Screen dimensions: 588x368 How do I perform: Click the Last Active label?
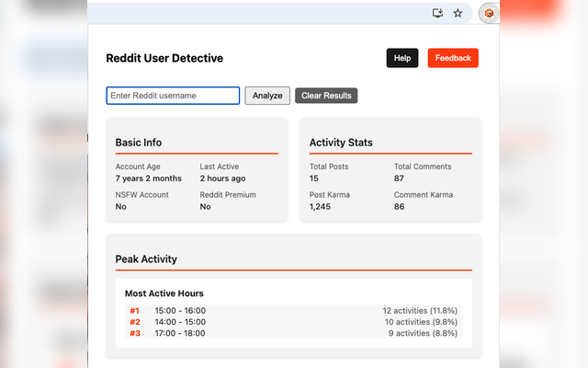pyautogui.click(x=220, y=167)
